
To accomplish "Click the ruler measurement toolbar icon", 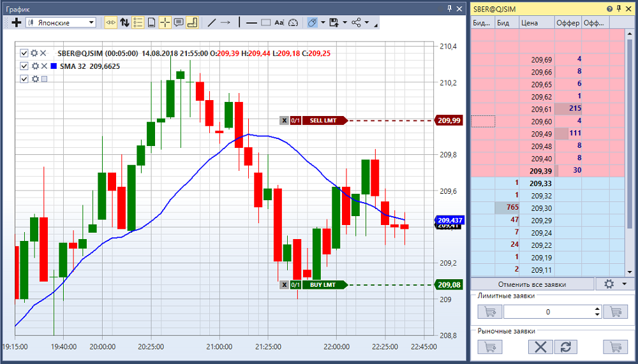I will (192, 23).
